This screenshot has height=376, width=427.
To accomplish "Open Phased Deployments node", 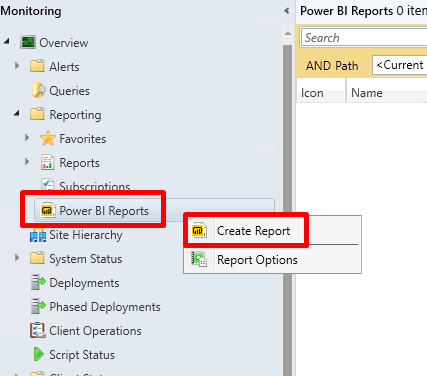I will click(x=105, y=307).
